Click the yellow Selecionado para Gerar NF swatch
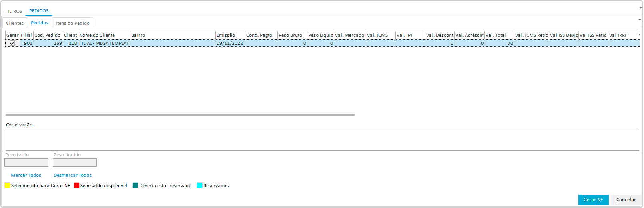This screenshot has height=208, width=644. (x=7, y=186)
